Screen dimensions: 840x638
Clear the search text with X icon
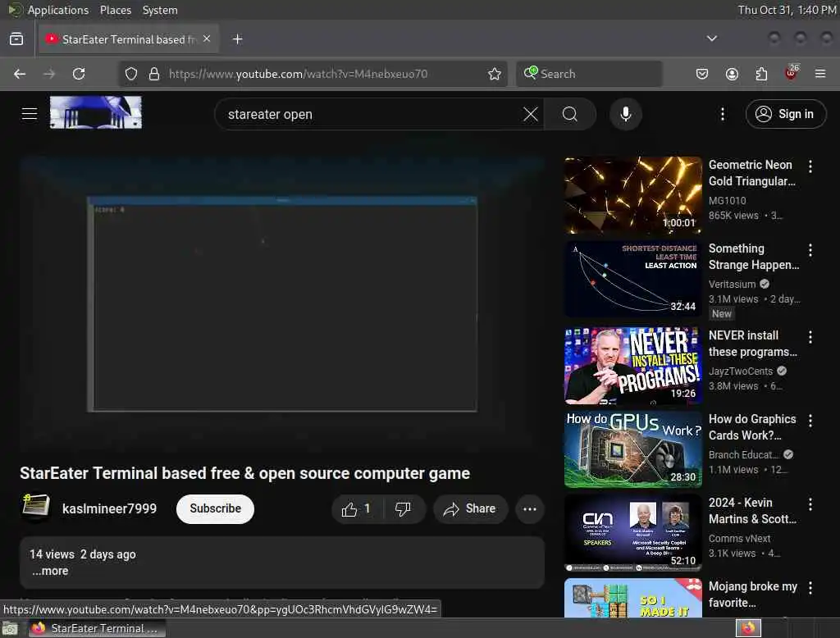tap(531, 114)
